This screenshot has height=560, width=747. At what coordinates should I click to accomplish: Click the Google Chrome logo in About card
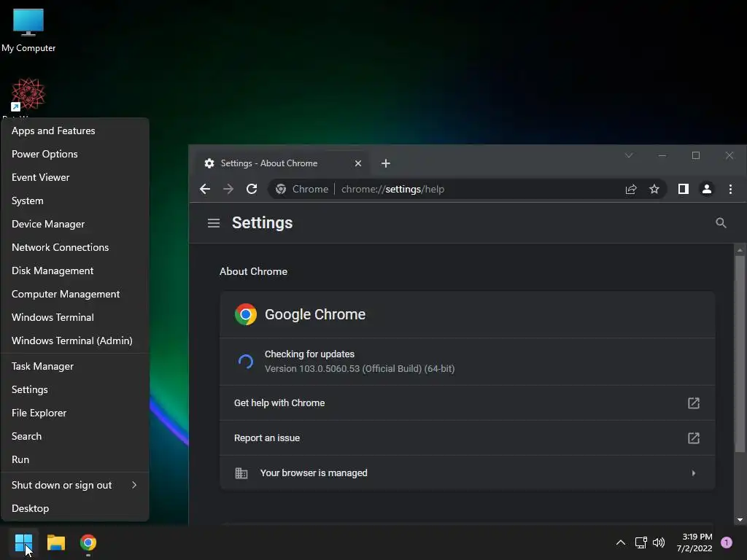[x=246, y=314]
